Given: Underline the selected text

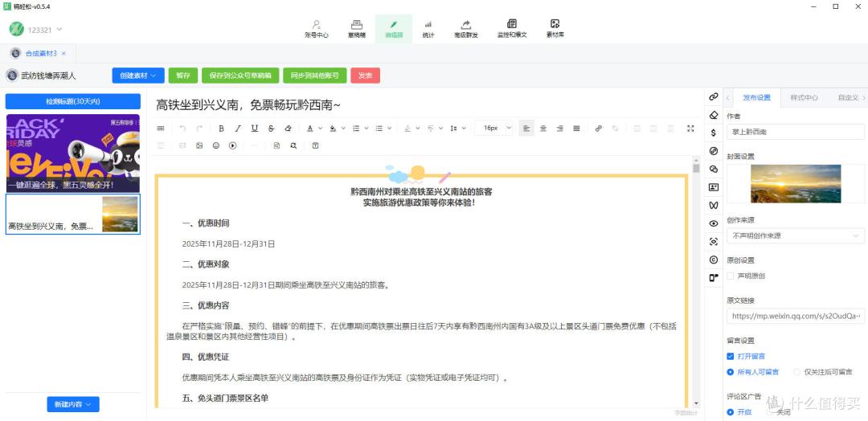Looking at the screenshot, I should tap(255, 129).
